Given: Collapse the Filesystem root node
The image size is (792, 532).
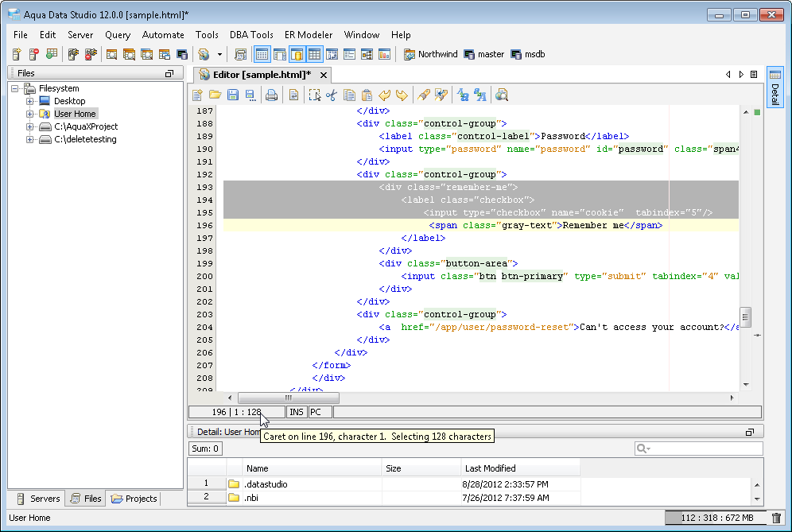Looking at the screenshot, I should click(16, 88).
